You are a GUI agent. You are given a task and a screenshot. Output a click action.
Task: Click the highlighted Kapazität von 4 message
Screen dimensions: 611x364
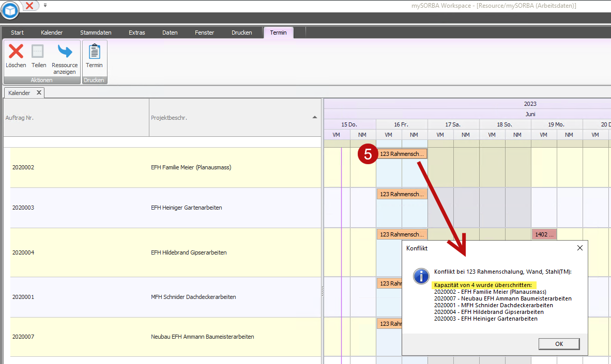coord(483,285)
